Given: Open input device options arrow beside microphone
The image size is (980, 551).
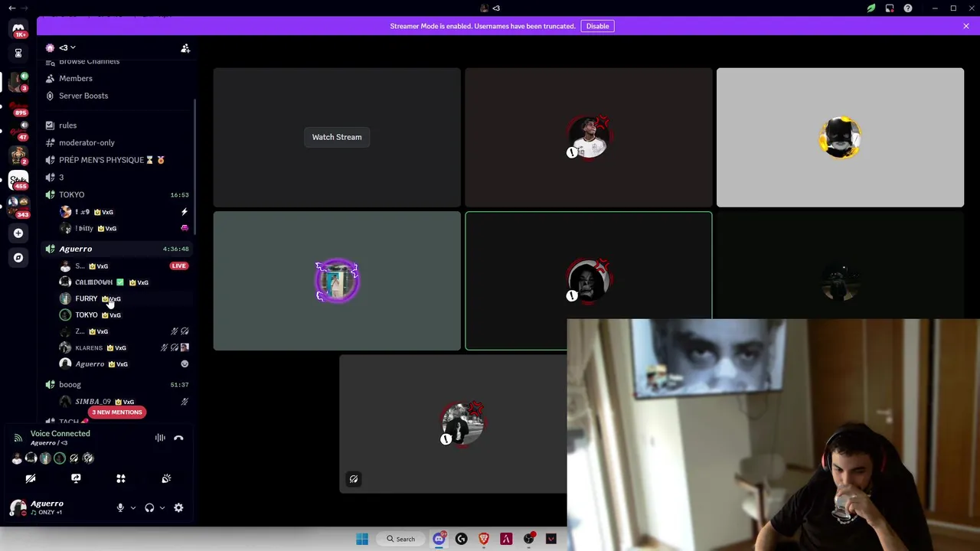Looking at the screenshot, I should coord(132,507).
